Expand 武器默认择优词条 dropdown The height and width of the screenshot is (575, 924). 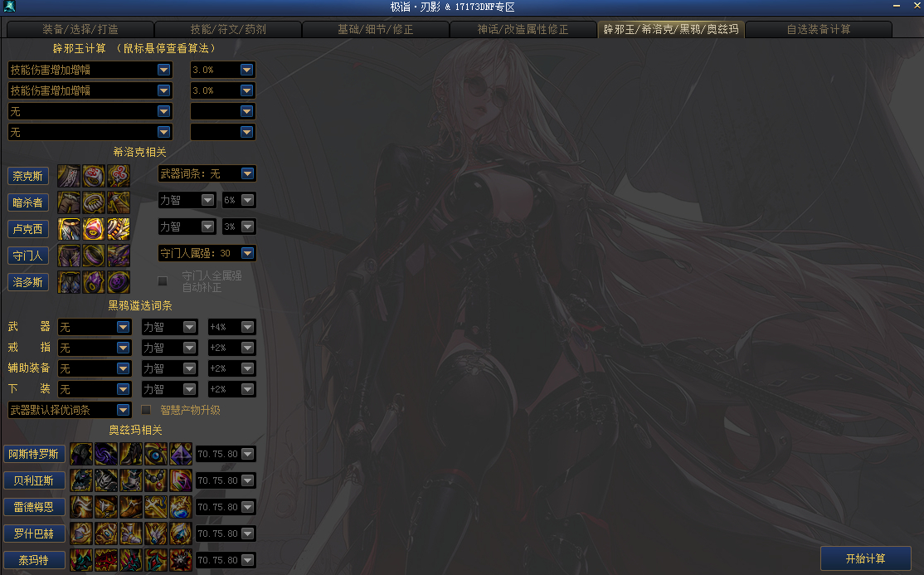click(x=70, y=410)
